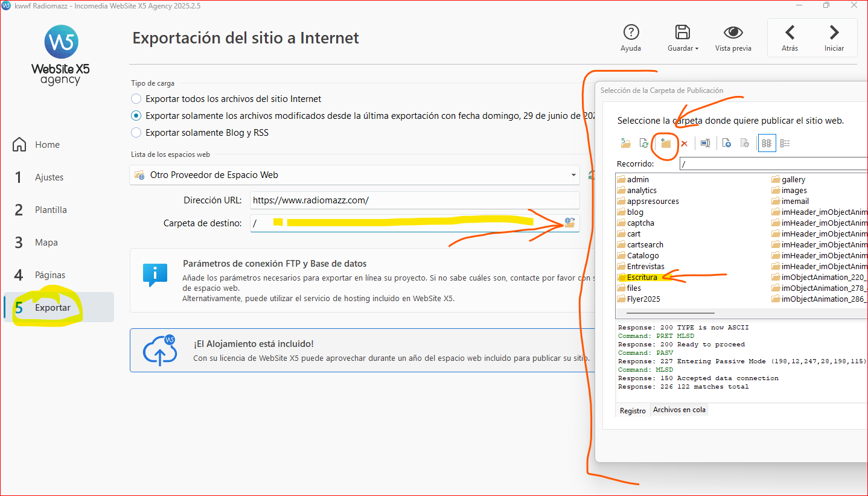Select the Catalogo folder
Image resolution: width=868 pixels, height=496 pixels.
pyautogui.click(x=638, y=255)
